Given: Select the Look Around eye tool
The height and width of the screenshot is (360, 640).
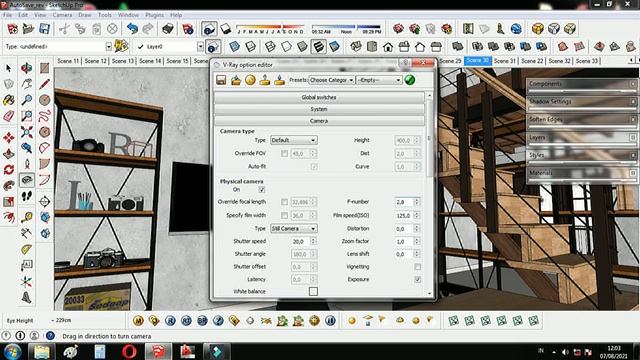Looking at the screenshot, I should (27, 180).
